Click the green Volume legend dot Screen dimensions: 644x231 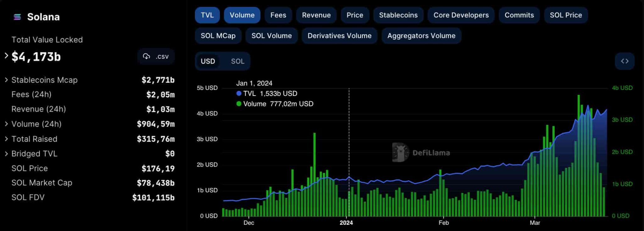(x=239, y=104)
